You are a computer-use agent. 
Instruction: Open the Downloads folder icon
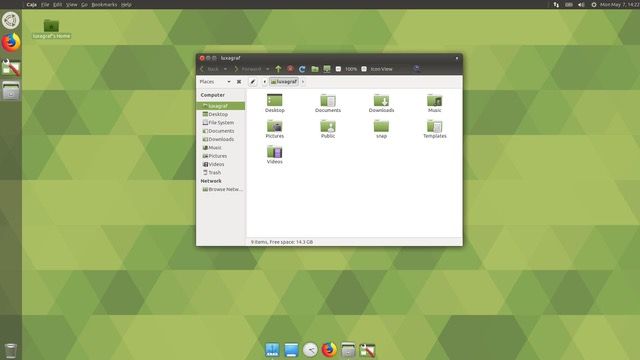point(381,103)
